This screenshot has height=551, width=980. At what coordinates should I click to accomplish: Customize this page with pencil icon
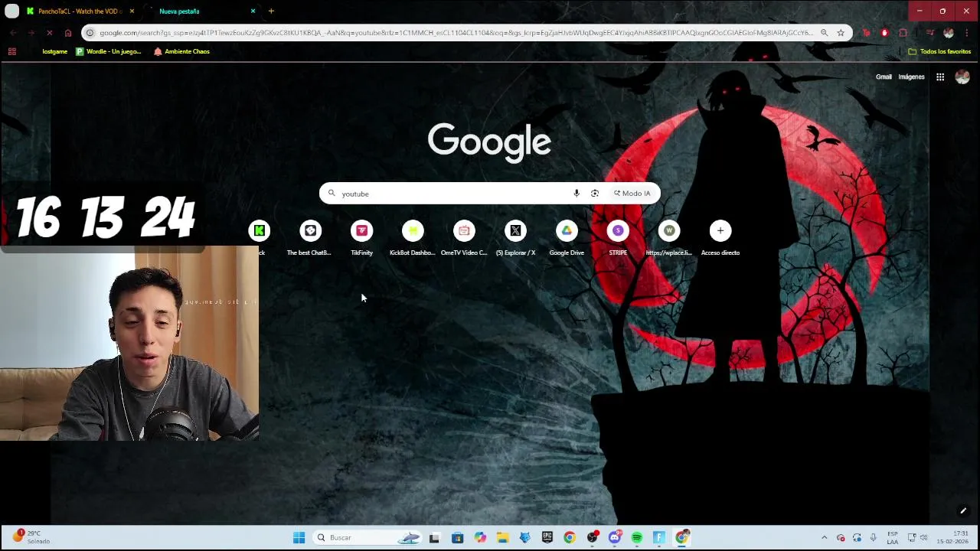click(x=963, y=511)
